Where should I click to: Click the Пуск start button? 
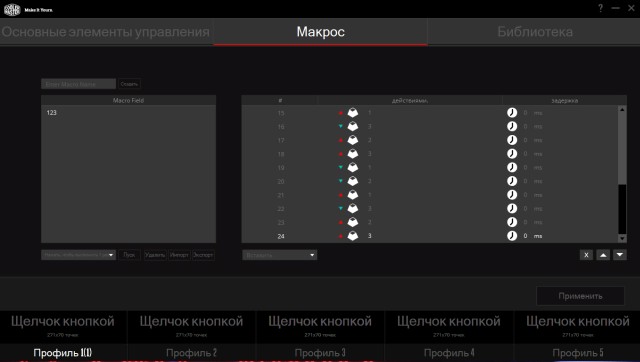coord(129,255)
